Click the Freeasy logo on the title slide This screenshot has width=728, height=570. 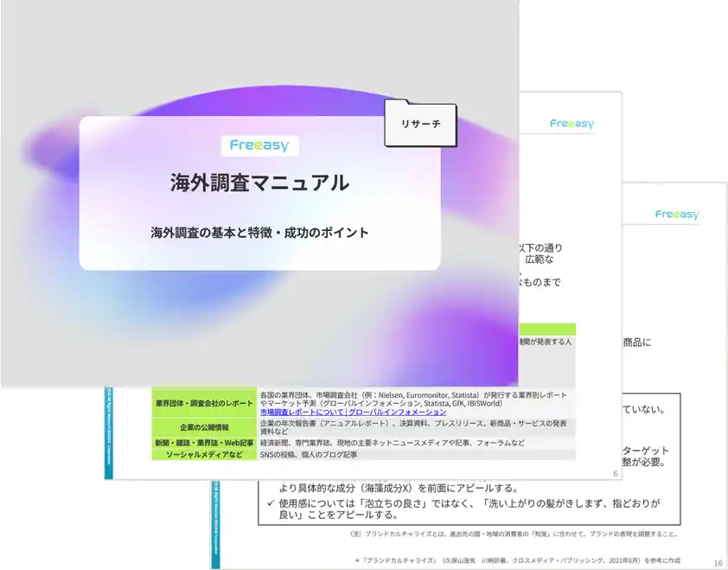[x=260, y=144]
